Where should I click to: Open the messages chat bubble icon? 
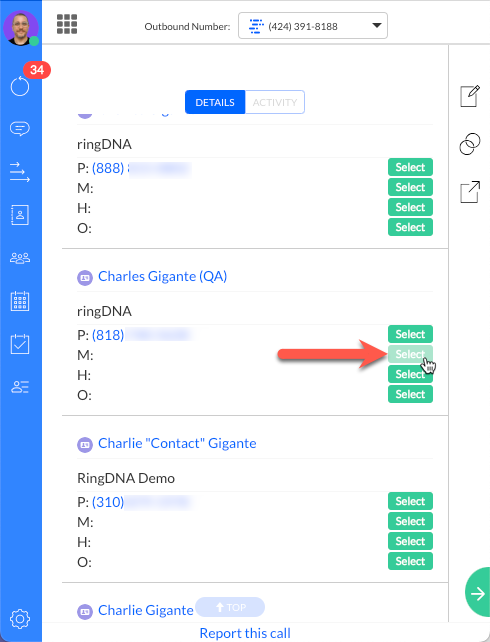click(20, 129)
